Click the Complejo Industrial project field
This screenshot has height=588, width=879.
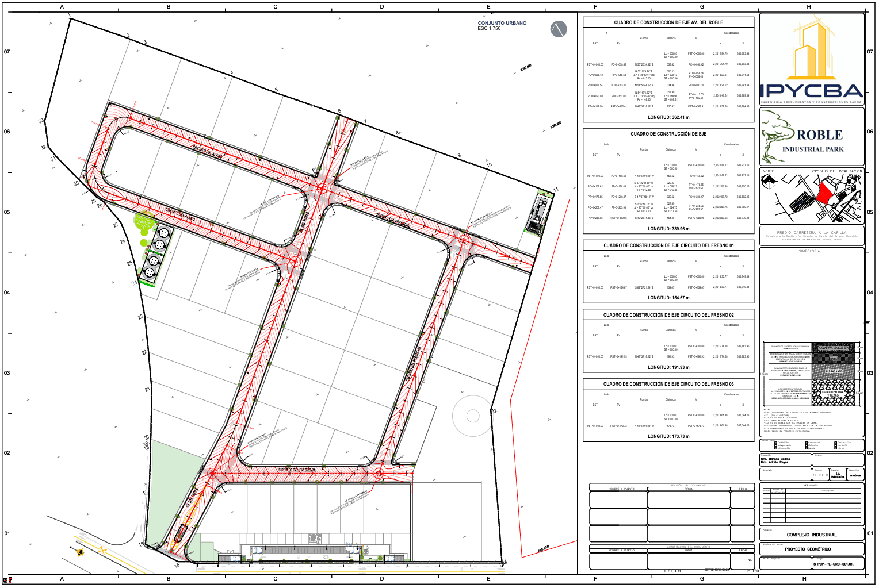click(811, 535)
